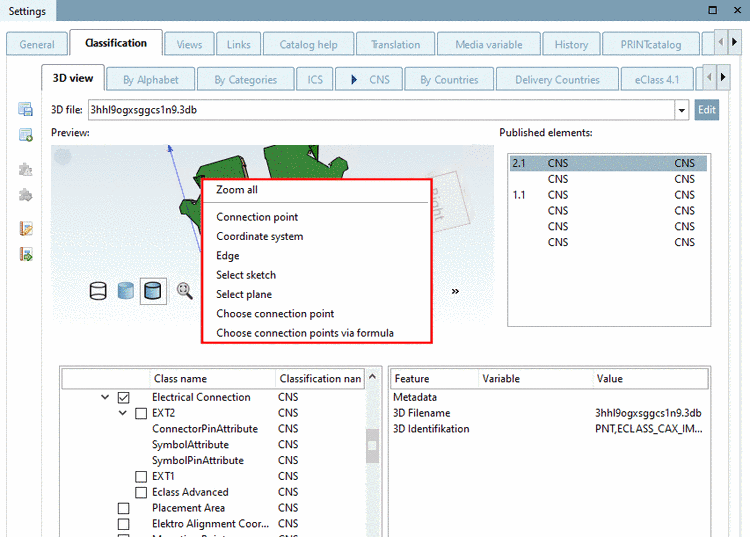Open the Media variable tab
The height and width of the screenshot is (537, 750).
point(489,44)
